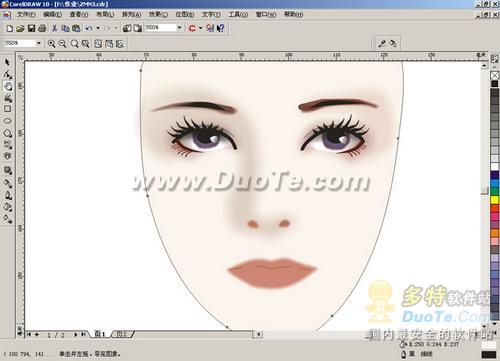Viewport: 500px width, 361px height.
Task: Select the Ellipse tool
Action: tap(7, 121)
